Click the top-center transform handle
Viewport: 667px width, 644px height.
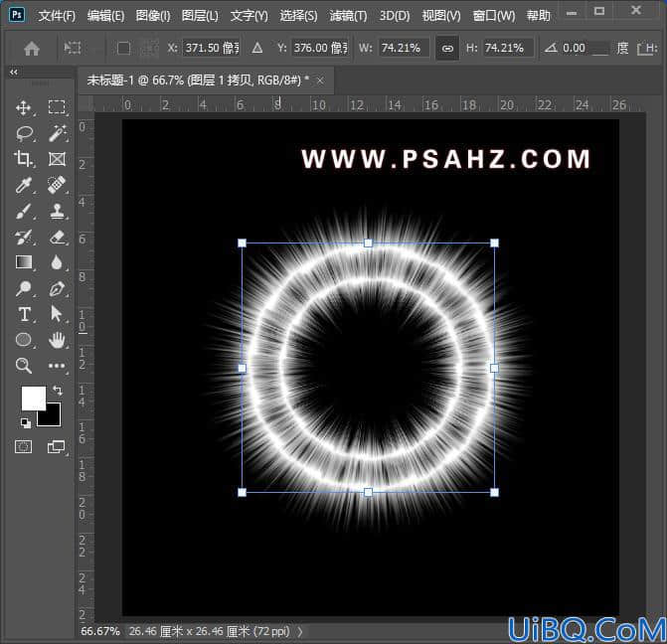click(369, 242)
